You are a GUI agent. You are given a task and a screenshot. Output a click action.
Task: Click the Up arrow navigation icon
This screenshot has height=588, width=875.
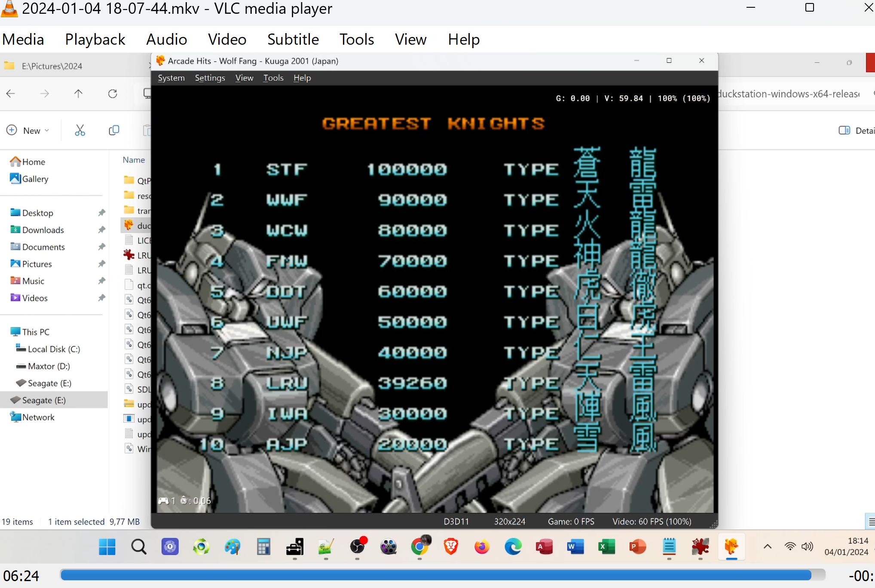tap(78, 94)
